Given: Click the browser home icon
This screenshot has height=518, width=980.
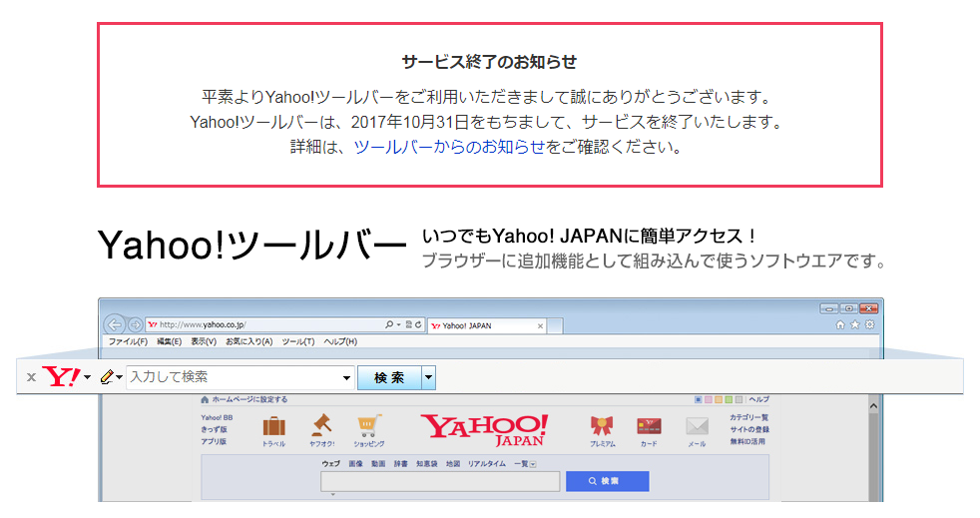Looking at the screenshot, I should 840,325.
